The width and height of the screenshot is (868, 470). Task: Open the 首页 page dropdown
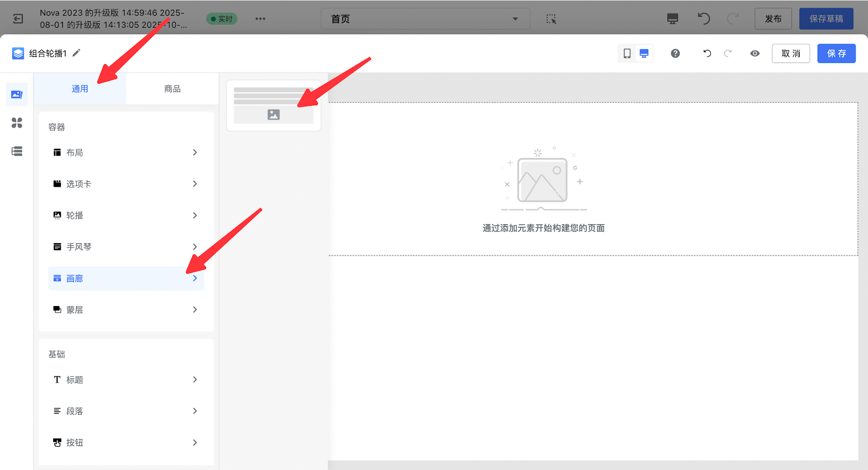(425, 19)
